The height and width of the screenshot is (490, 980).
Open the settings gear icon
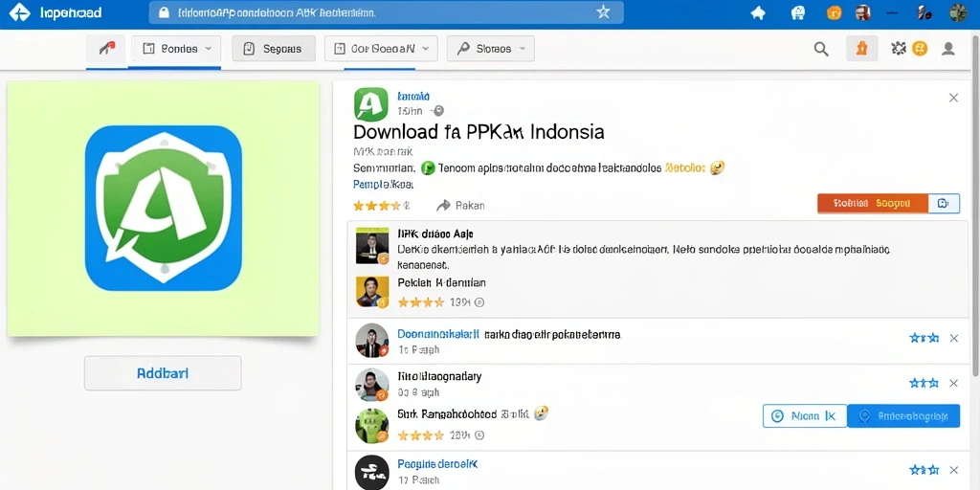point(899,49)
